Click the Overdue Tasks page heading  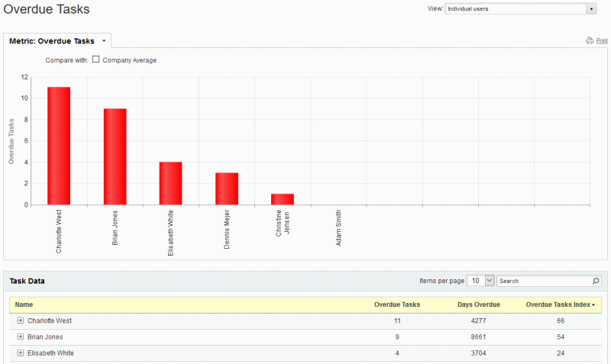[47, 9]
